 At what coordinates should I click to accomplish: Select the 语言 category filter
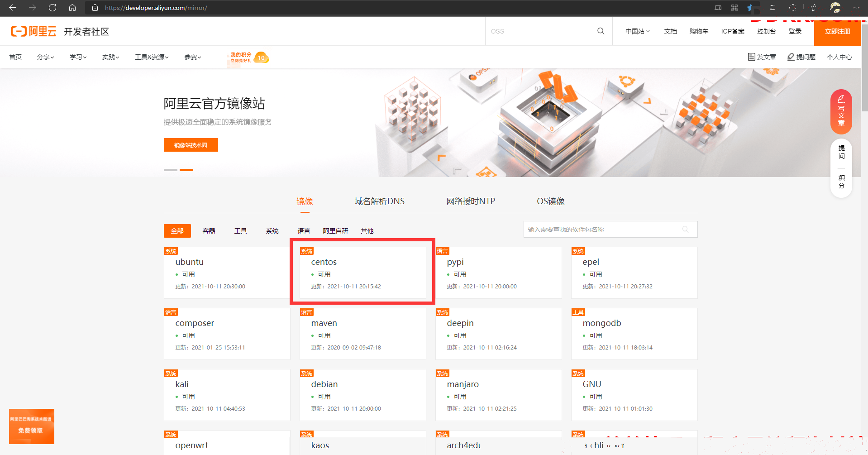click(x=304, y=231)
